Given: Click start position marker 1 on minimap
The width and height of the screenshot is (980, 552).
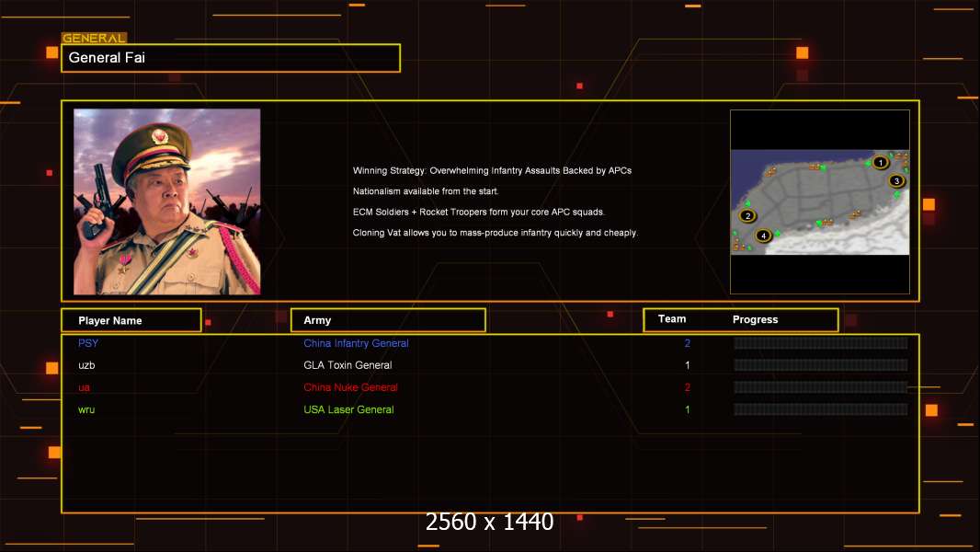Looking at the screenshot, I should tap(880, 163).
